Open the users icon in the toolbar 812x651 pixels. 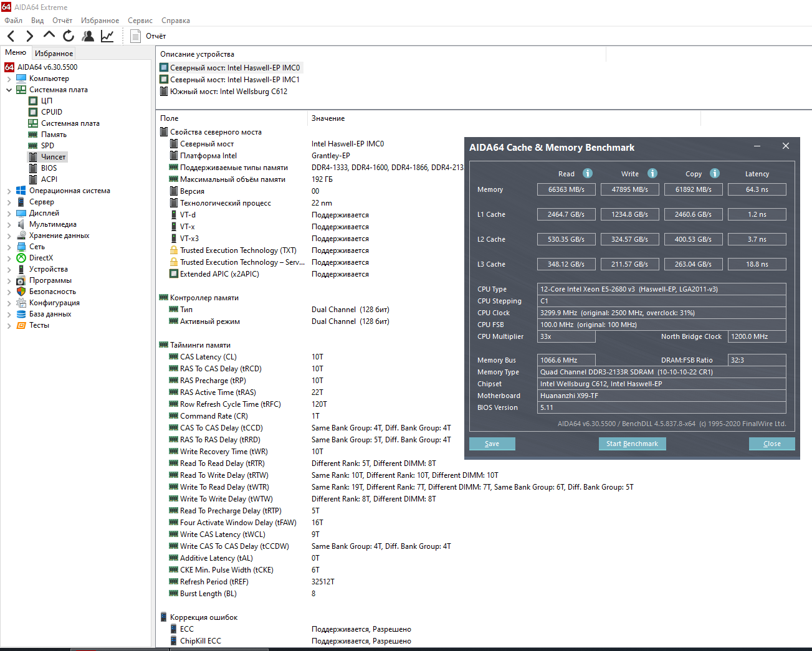click(88, 36)
